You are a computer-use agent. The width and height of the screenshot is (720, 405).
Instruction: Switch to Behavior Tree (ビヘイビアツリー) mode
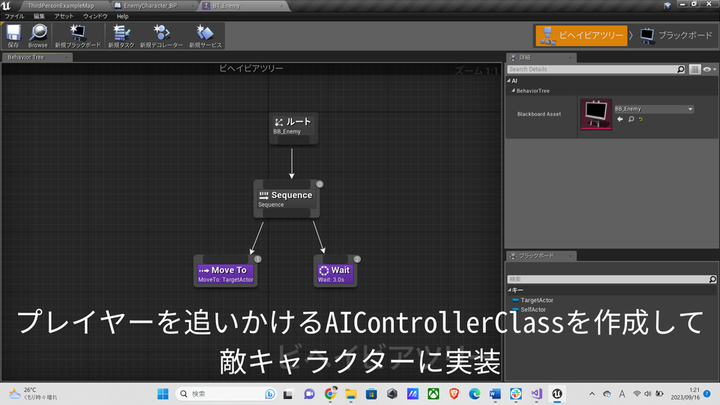[581, 35]
